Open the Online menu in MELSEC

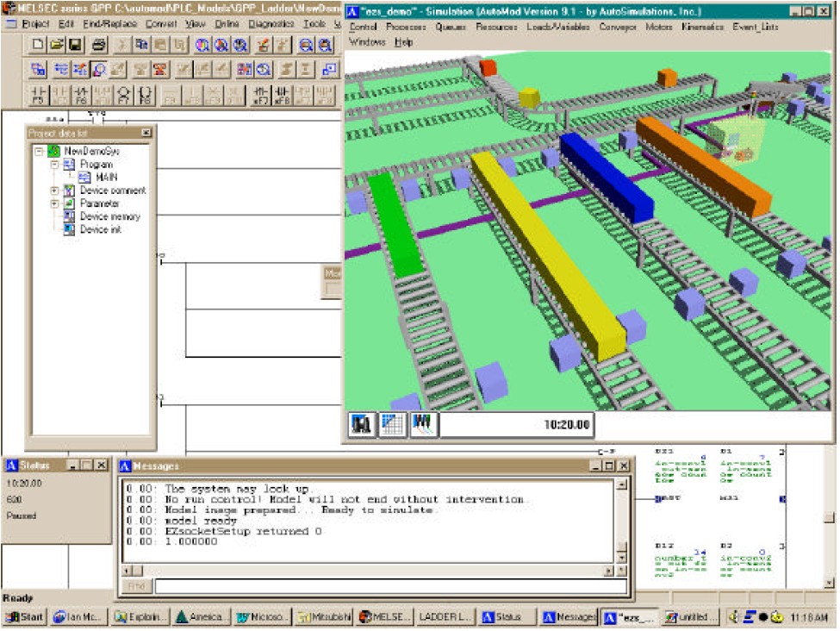coord(227,24)
